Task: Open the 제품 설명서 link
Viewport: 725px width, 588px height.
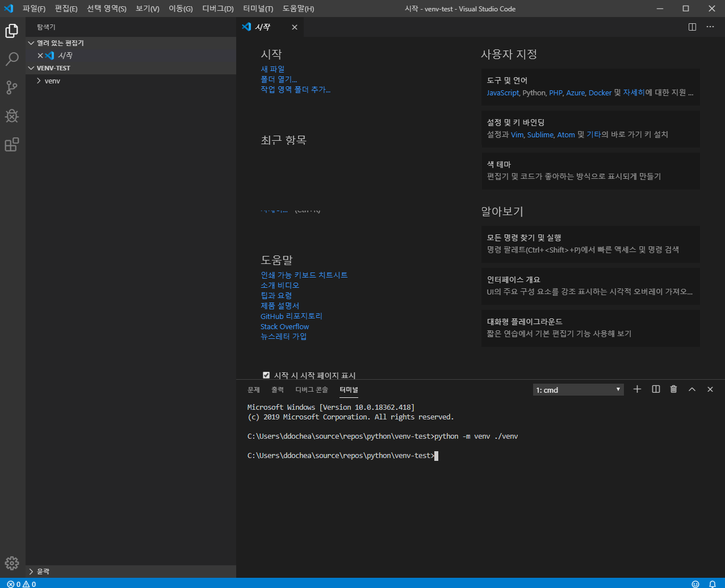Action: [x=280, y=306]
